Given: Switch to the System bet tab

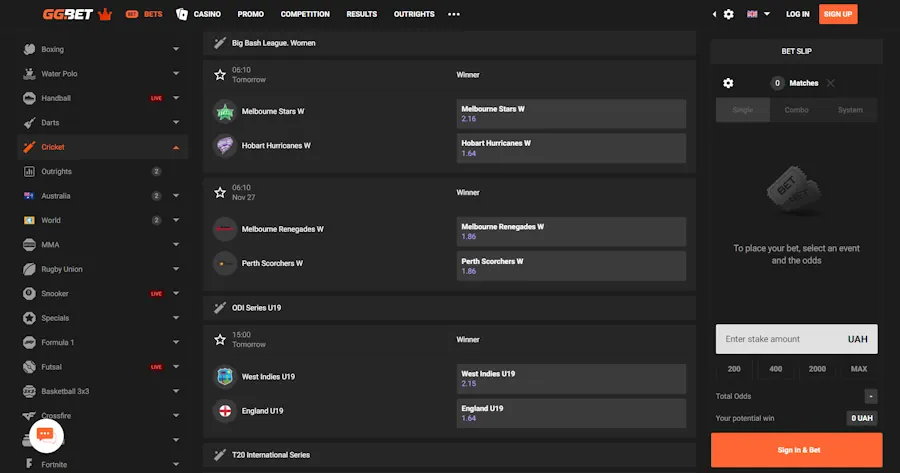Looking at the screenshot, I should [850, 110].
